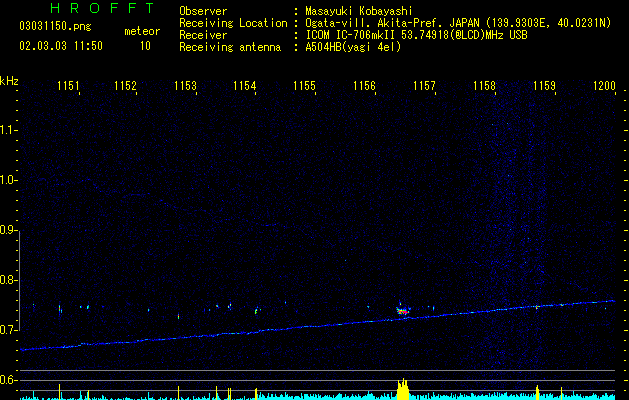Click the ICOM IC-706mkII receiver text
629x400 pixels.
click(416, 35)
